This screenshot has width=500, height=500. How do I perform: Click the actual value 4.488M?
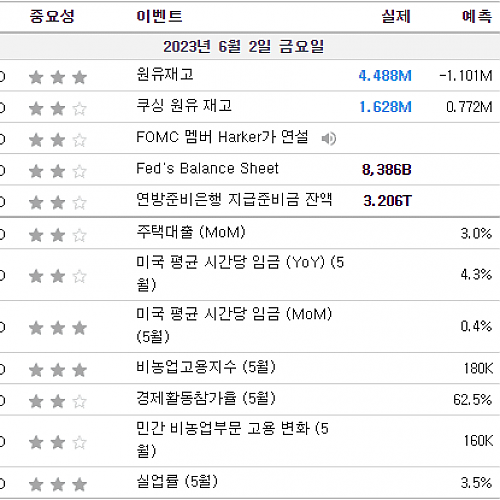385,76
